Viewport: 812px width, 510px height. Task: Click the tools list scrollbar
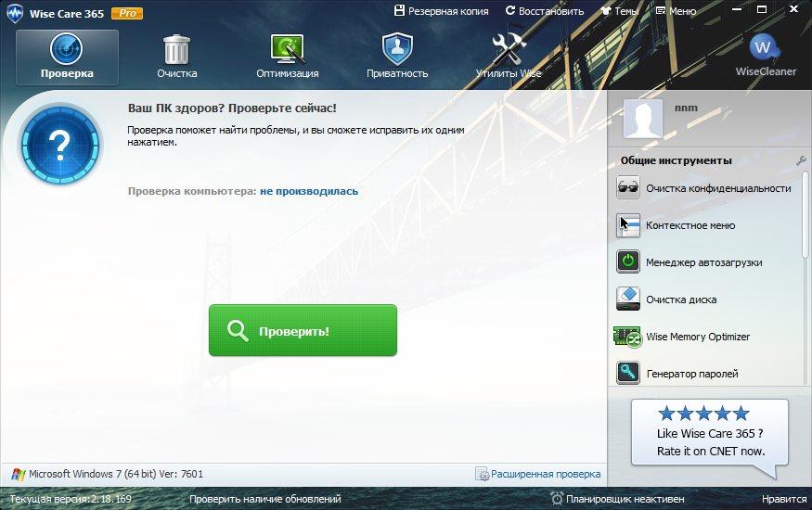click(x=805, y=214)
